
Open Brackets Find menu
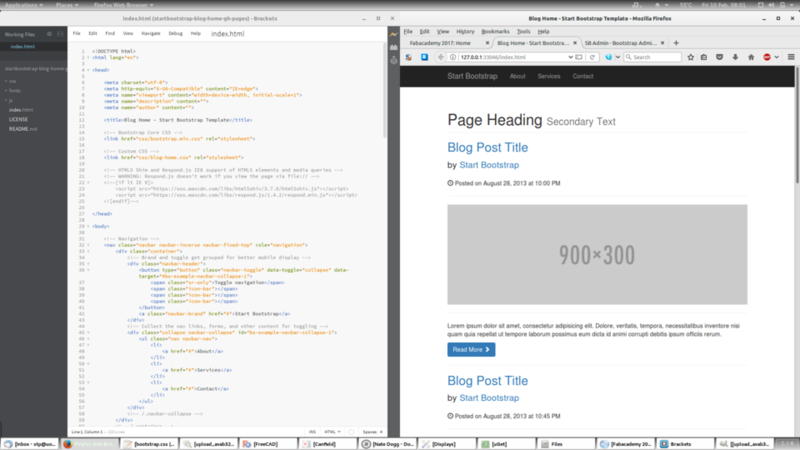[110, 33]
